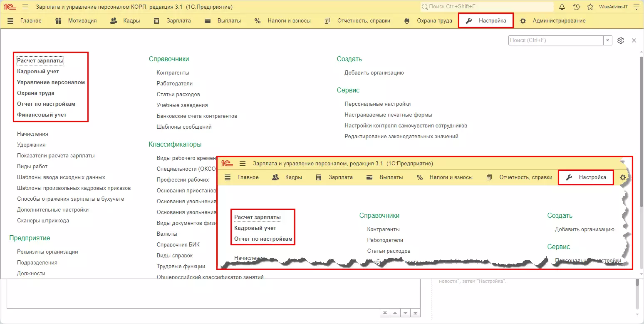Open Реквизиты организации
This screenshot has height=324, width=644.
point(47,252)
